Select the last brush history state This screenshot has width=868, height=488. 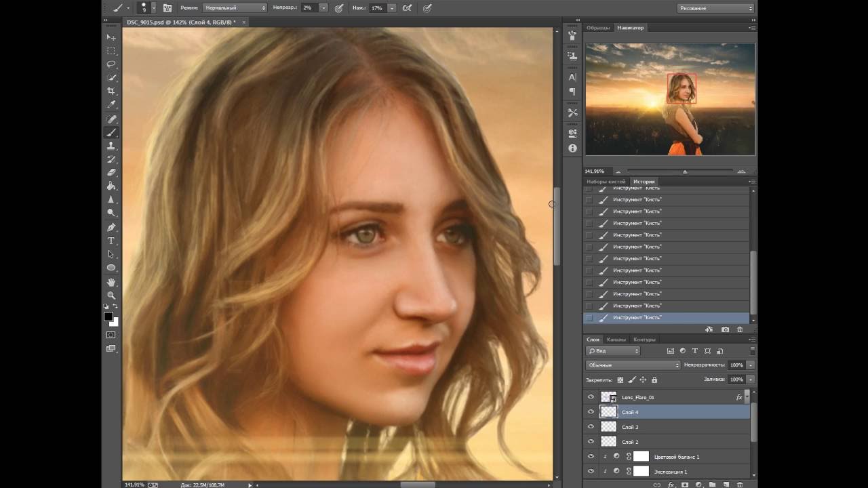coord(667,317)
